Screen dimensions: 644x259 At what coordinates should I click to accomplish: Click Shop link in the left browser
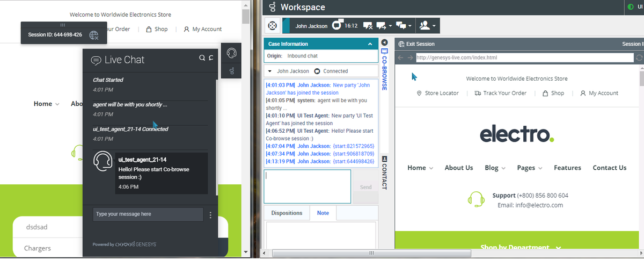157,29
